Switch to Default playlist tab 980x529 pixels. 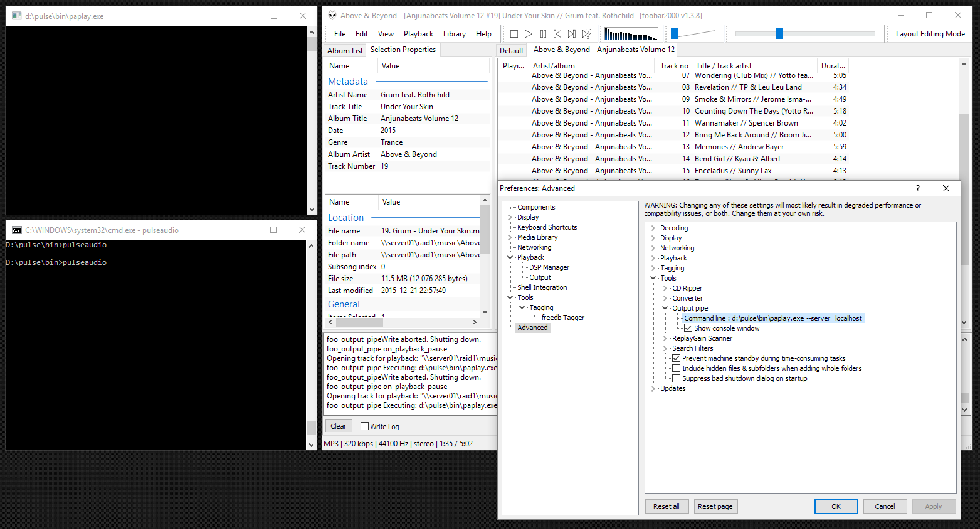tap(512, 51)
